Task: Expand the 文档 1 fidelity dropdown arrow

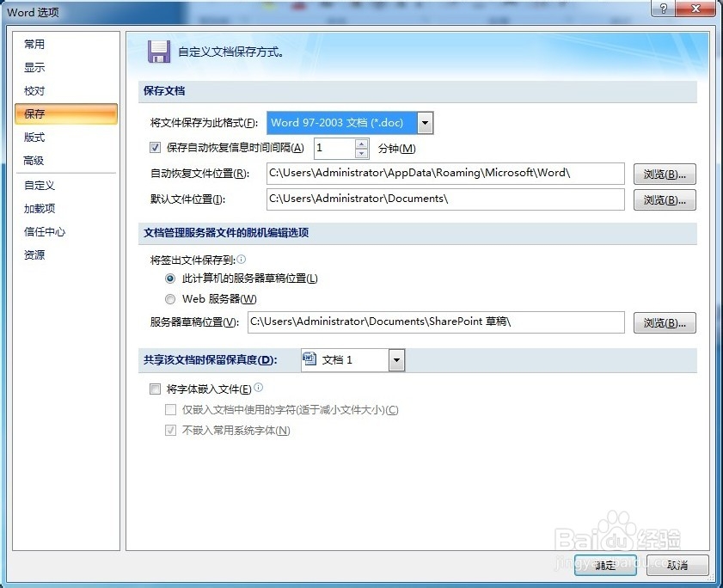Action: (x=396, y=360)
